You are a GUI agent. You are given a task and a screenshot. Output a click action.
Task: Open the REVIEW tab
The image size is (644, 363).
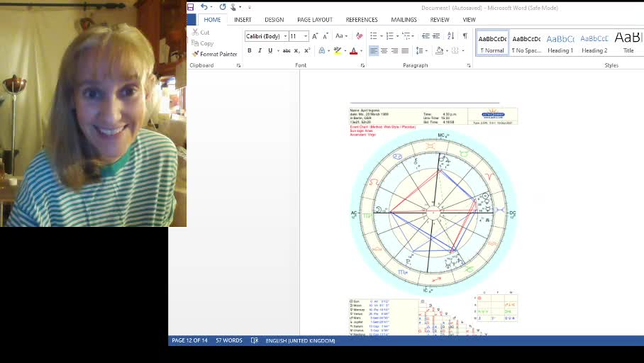(440, 19)
